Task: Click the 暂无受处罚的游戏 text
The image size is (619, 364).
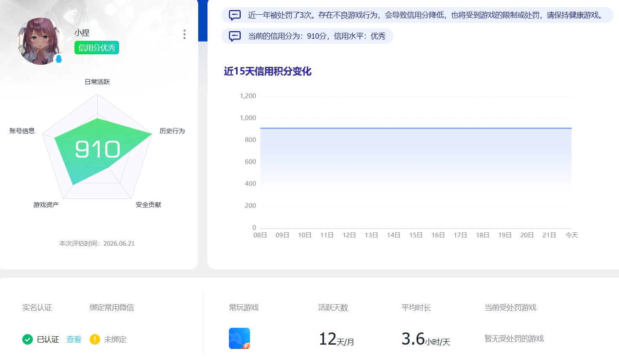Action: (514, 339)
